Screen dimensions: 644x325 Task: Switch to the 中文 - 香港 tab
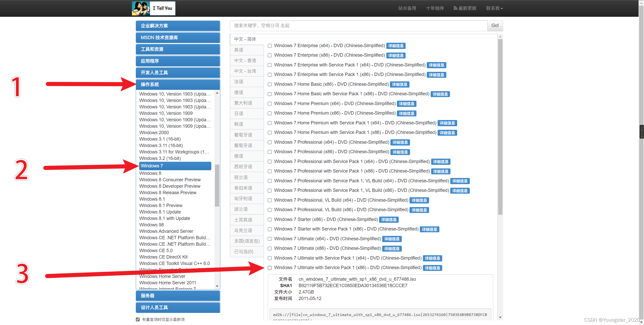coord(247,61)
